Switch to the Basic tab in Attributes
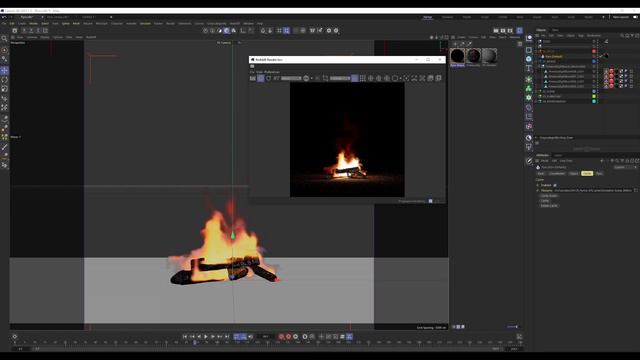Viewport: 640px width, 360px height. tap(541, 173)
